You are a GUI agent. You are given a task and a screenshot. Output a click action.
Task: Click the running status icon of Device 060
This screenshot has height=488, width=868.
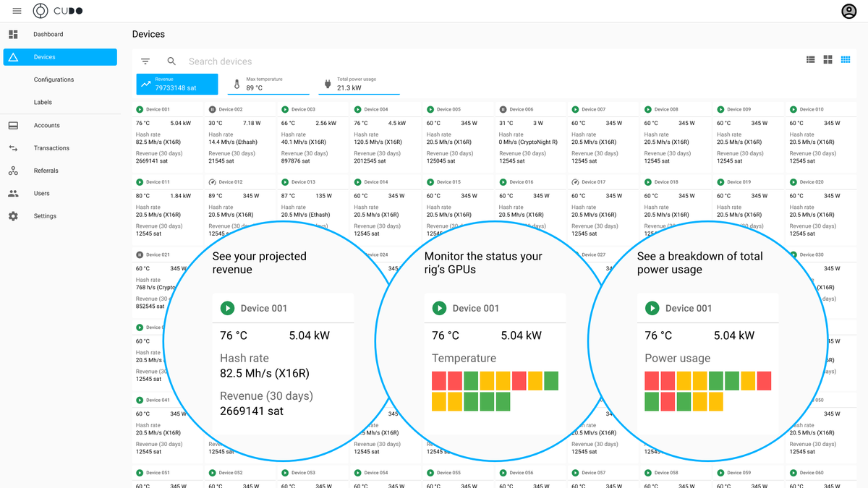[793, 473]
